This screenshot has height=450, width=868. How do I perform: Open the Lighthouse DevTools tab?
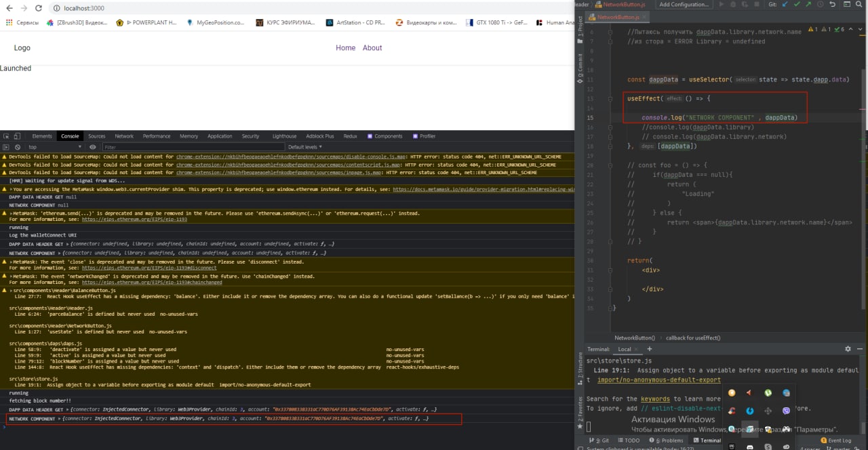284,136
